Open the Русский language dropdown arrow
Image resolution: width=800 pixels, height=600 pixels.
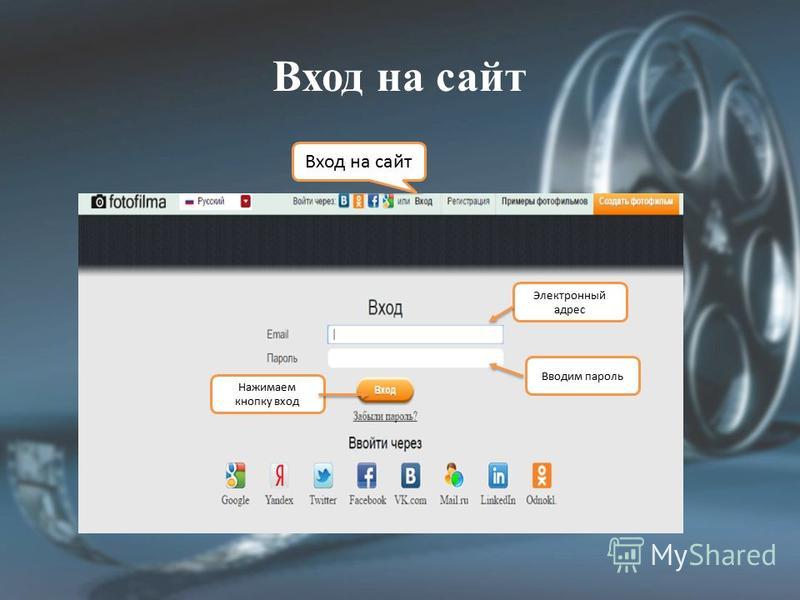click(x=246, y=202)
